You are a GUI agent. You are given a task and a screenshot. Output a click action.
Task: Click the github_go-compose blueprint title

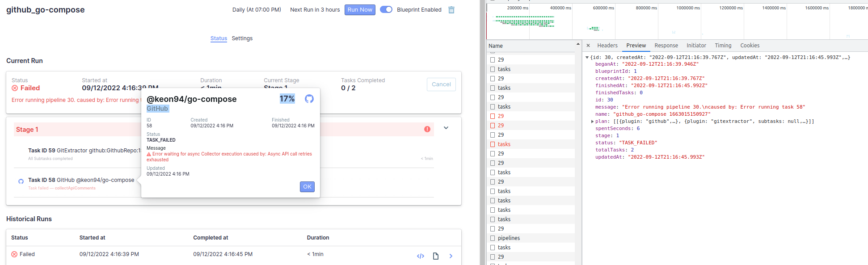(46, 10)
